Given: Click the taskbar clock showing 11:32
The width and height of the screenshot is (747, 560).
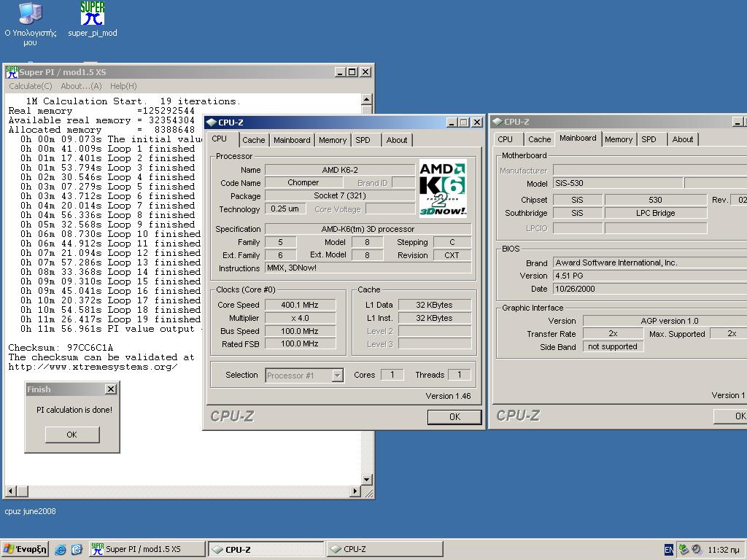Looking at the screenshot, I should click(x=724, y=550).
